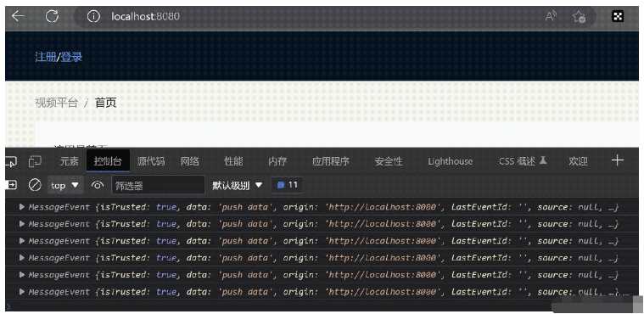This screenshot has width=644, height=314.
Task: Expand the last MessageEvent log entry
Action: pos(22,292)
